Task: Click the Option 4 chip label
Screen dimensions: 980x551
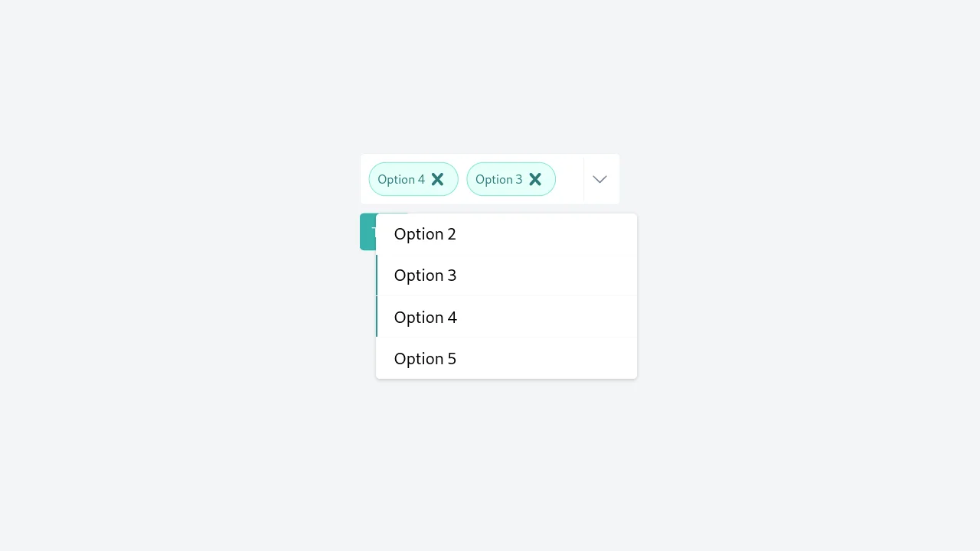Action: tap(400, 179)
